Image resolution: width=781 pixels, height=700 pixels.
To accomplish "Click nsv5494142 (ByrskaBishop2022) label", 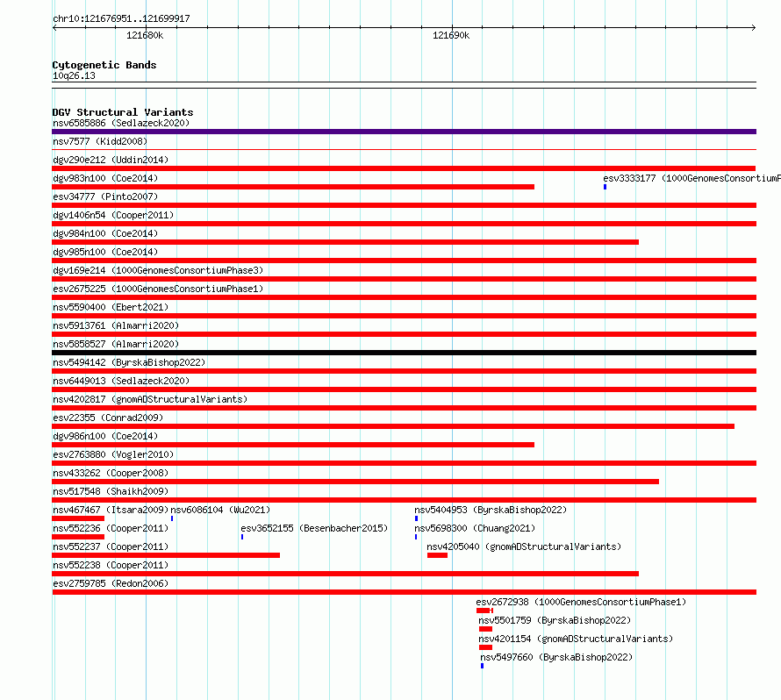I will point(129,362).
